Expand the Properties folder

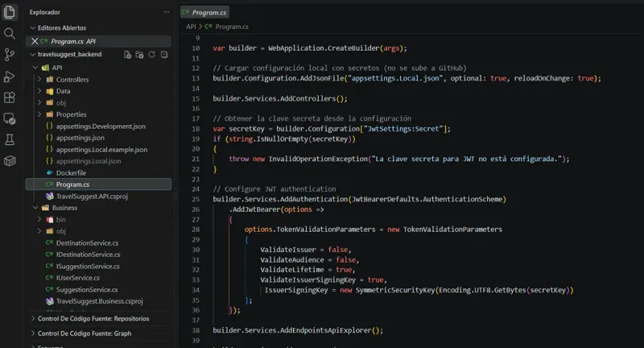tap(39, 114)
